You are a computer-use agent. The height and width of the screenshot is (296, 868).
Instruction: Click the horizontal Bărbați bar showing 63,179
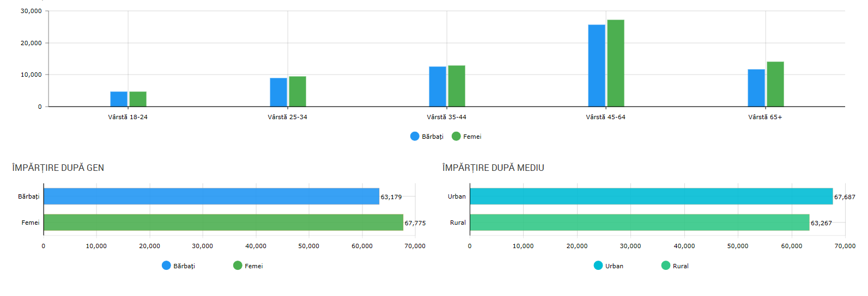coord(211,196)
